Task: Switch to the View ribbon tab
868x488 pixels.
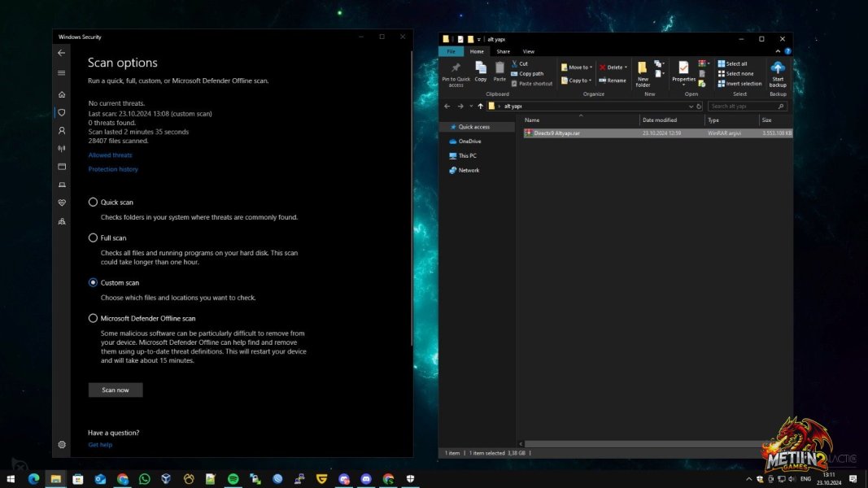Action: pyautogui.click(x=529, y=51)
